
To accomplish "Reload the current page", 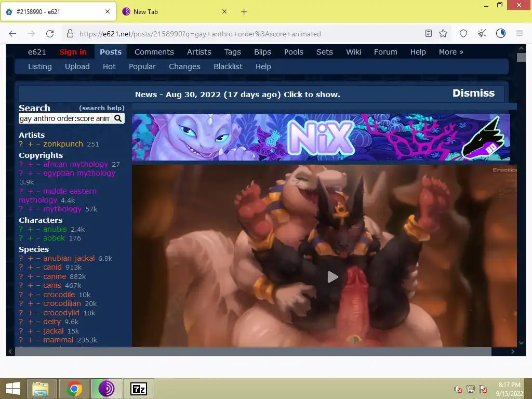I will coord(50,34).
